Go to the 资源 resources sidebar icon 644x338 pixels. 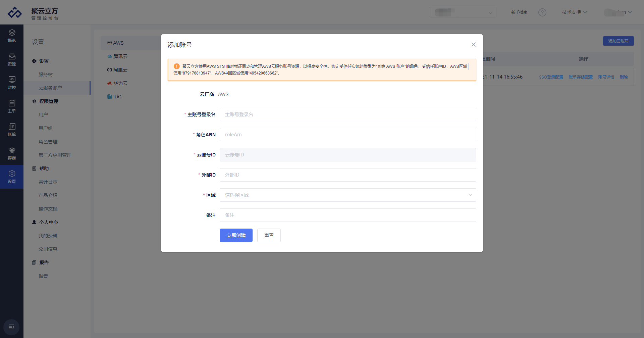(12, 59)
